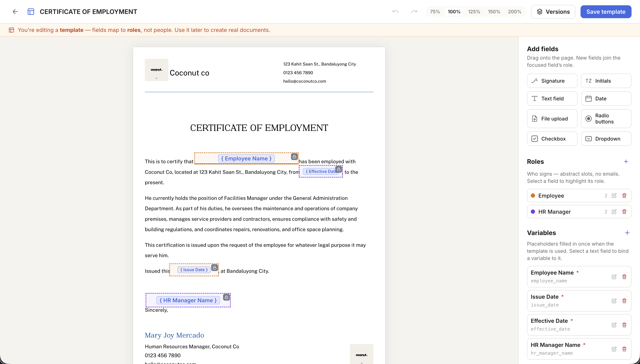Image resolution: width=640 pixels, height=364 pixels.
Task: Pick the File upload field type
Action: click(x=552, y=119)
